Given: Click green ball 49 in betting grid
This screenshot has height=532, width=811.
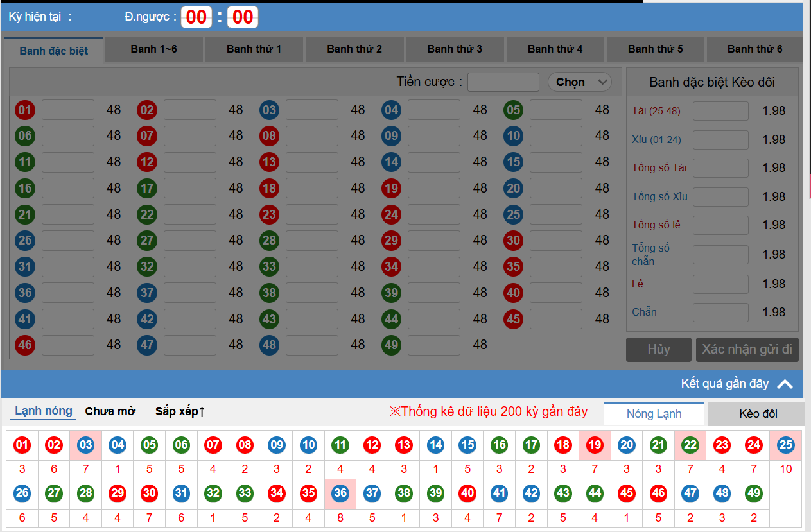Looking at the screenshot, I should coord(391,345).
